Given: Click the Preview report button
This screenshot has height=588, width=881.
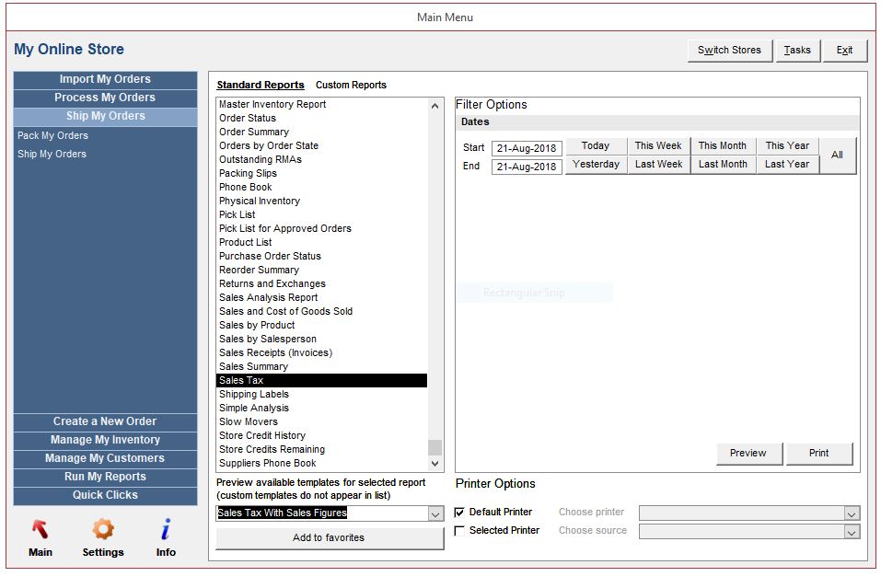Looking at the screenshot, I should [x=748, y=454].
